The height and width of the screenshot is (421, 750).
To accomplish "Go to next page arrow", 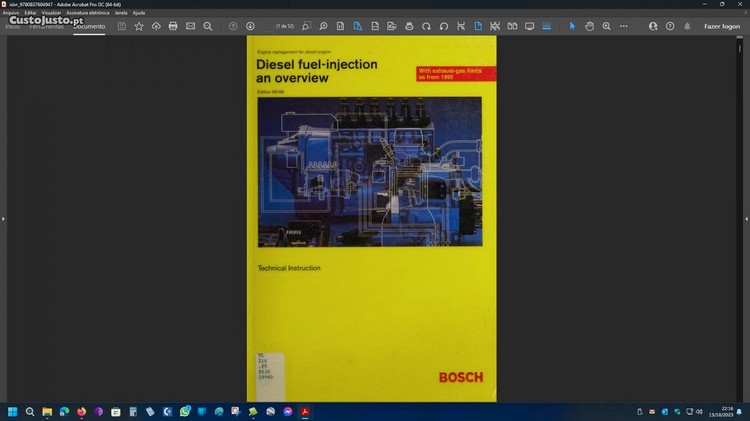I will [x=250, y=26].
